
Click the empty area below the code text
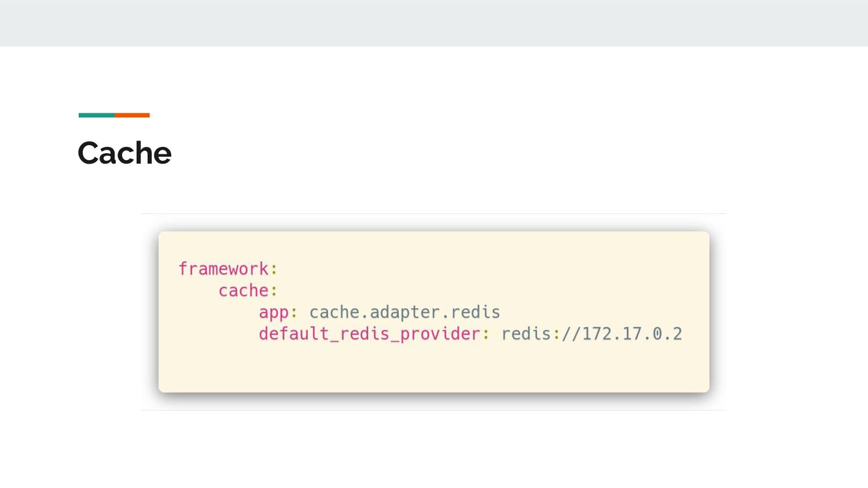[434, 367]
